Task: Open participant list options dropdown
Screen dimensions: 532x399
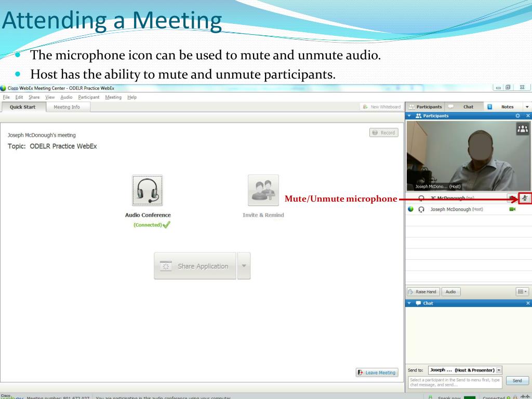Action: pos(522,291)
